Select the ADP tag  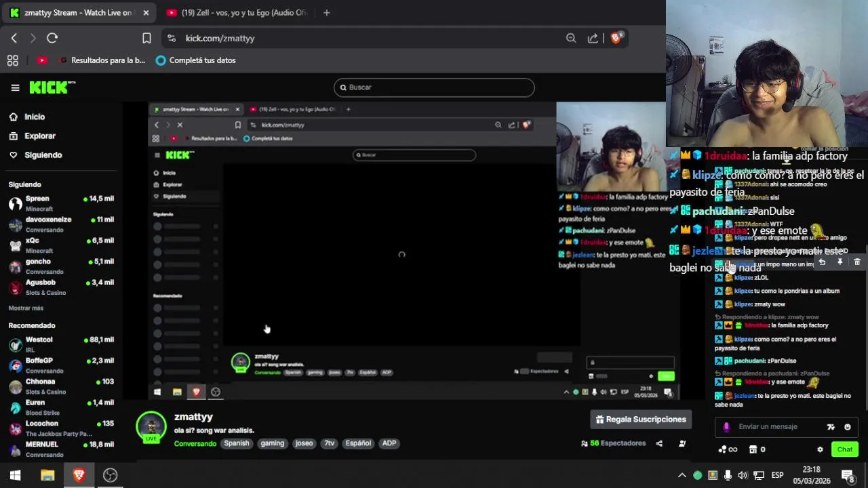click(389, 443)
